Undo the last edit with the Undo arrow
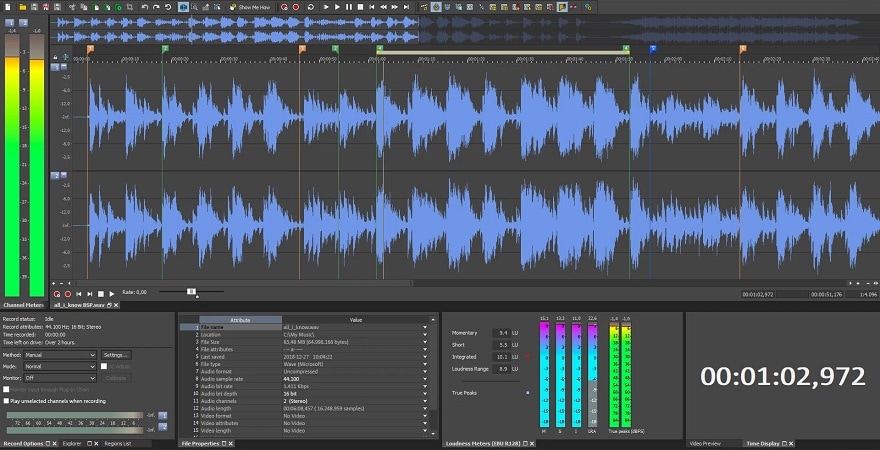The width and height of the screenshot is (880, 450). click(145, 7)
